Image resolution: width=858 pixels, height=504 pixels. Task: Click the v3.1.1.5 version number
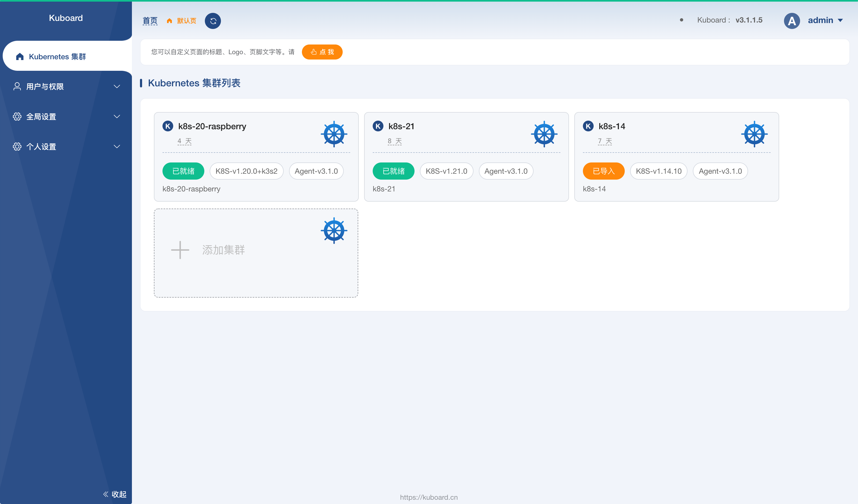(x=749, y=20)
